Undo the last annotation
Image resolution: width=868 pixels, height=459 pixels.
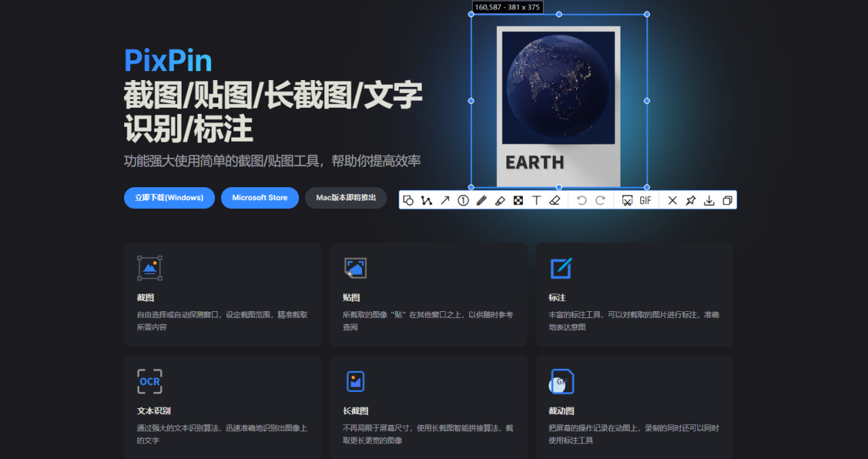coord(581,200)
